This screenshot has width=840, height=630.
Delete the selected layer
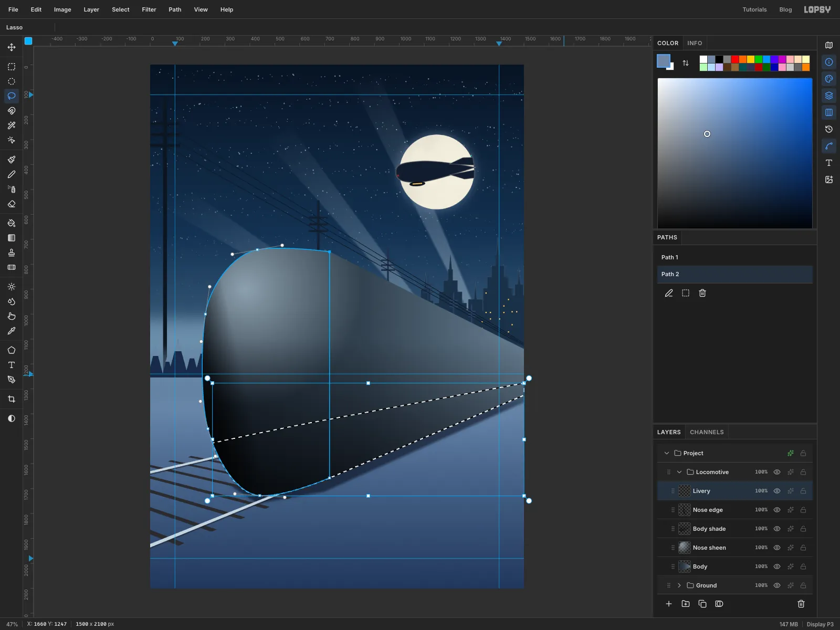pyautogui.click(x=801, y=604)
